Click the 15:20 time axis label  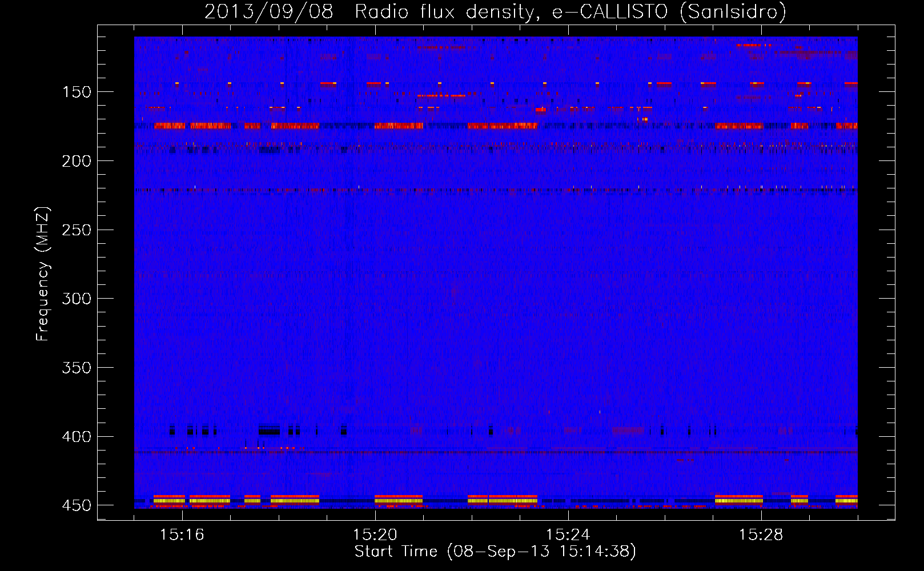375,535
